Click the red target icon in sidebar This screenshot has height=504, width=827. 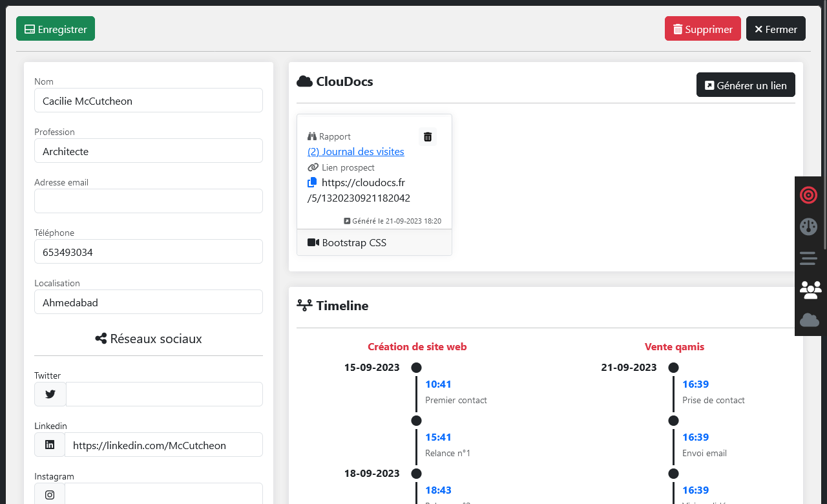(808, 194)
